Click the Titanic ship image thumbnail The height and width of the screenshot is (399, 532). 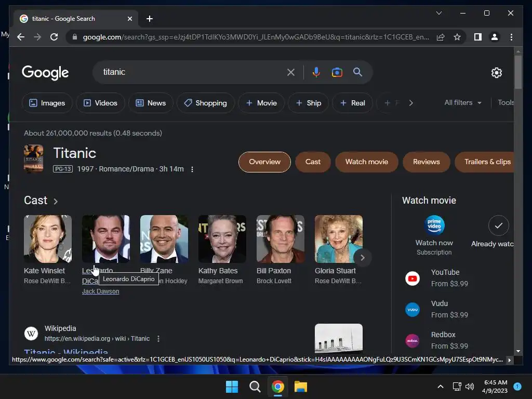[x=339, y=338]
